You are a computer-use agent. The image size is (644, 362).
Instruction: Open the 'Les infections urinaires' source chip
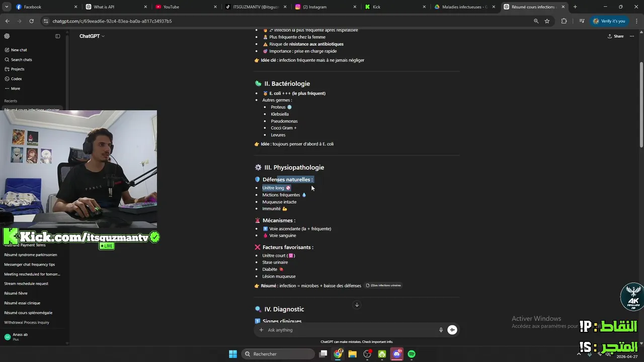click(x=383, y=286)
